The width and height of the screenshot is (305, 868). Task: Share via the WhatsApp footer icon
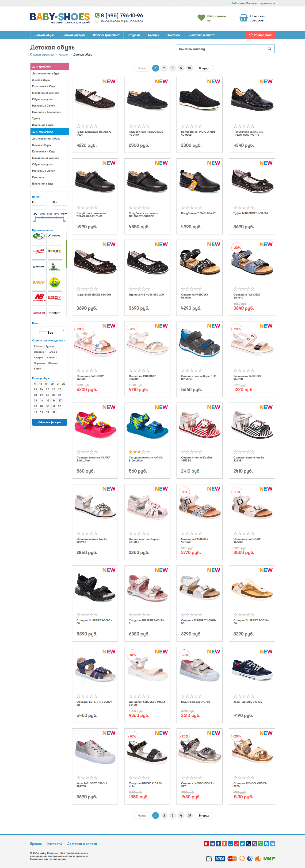[260, 844]
